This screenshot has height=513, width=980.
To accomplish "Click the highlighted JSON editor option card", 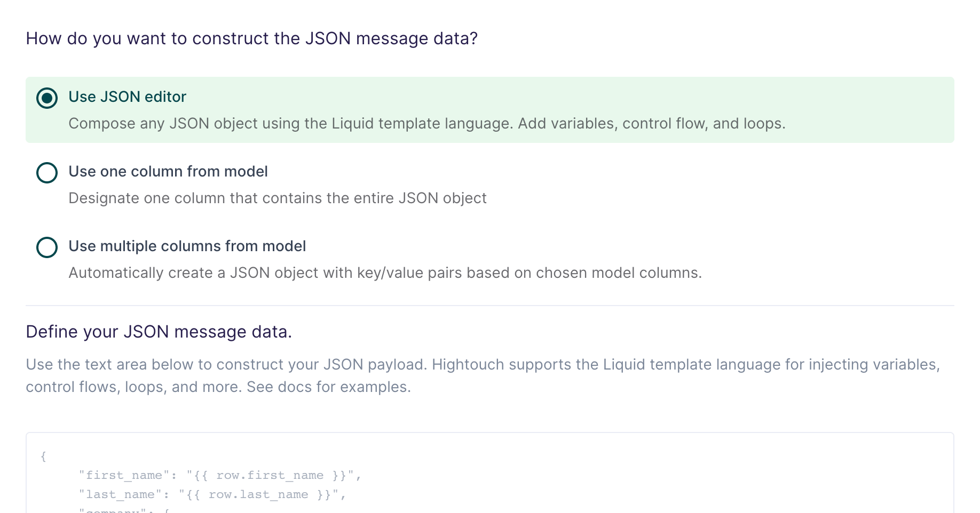I will [490, 110].
